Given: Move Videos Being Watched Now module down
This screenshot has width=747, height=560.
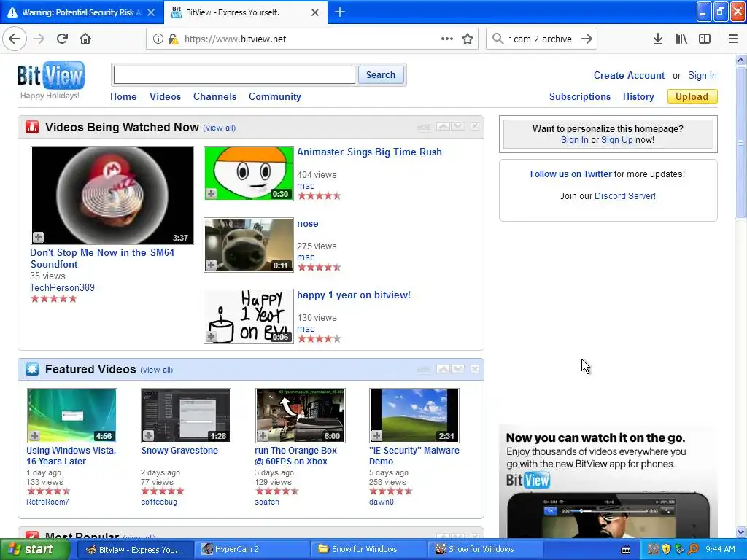Looking at the screenshot, I should pyautogui.click(x=458, y=126).
